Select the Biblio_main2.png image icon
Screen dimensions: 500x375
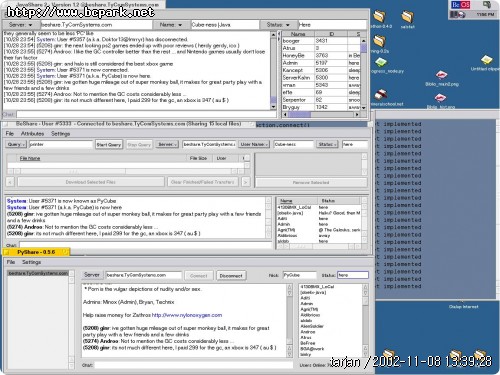(441, 75)
